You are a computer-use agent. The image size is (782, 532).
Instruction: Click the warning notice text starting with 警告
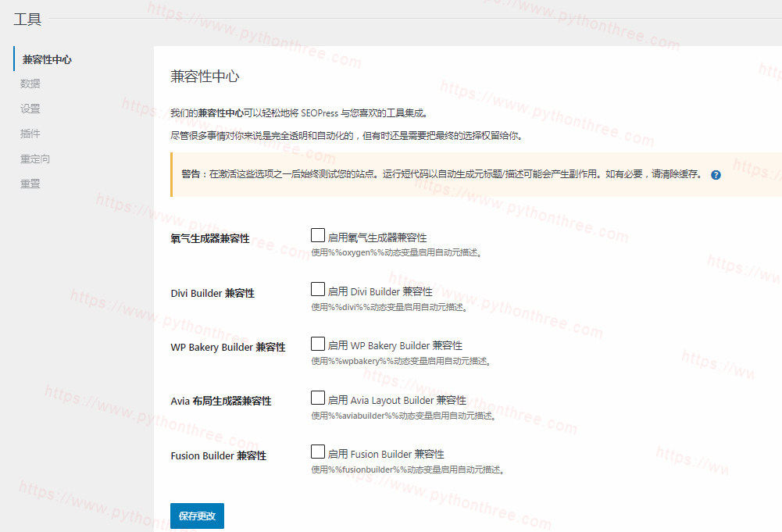click(442, 174)
